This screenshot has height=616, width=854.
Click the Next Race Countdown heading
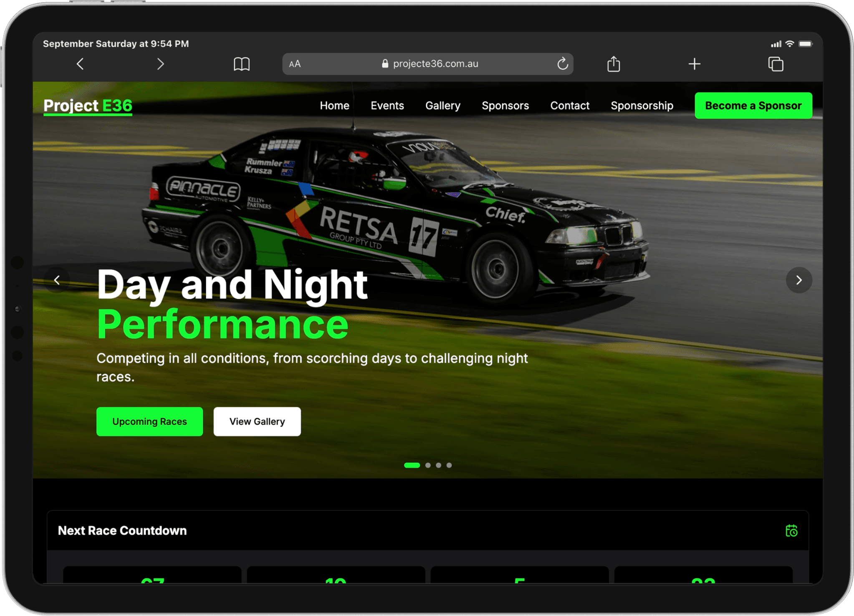[122, 530]
